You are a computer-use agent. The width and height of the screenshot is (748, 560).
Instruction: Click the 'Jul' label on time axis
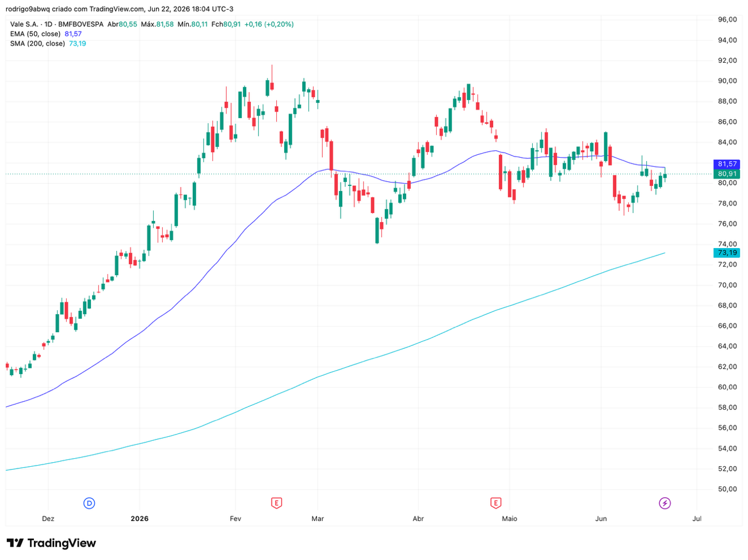pos(697,519)
